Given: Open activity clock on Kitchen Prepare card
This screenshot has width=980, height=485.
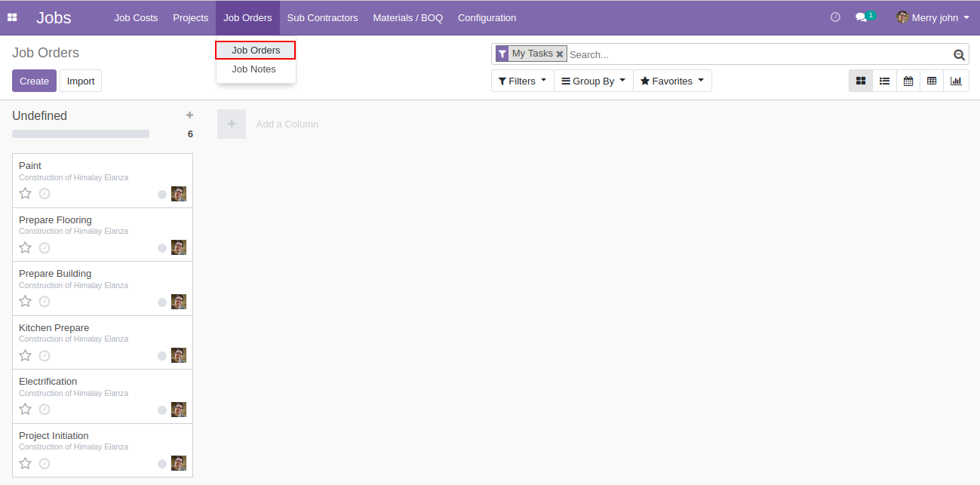Looking at the screenshot, I should [45, 355].
